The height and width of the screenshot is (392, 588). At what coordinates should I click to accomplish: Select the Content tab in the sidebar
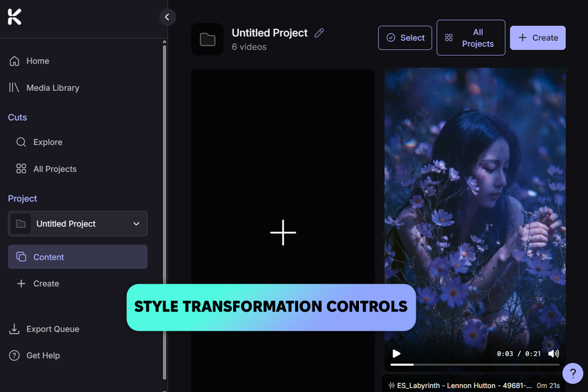[78, 257]
